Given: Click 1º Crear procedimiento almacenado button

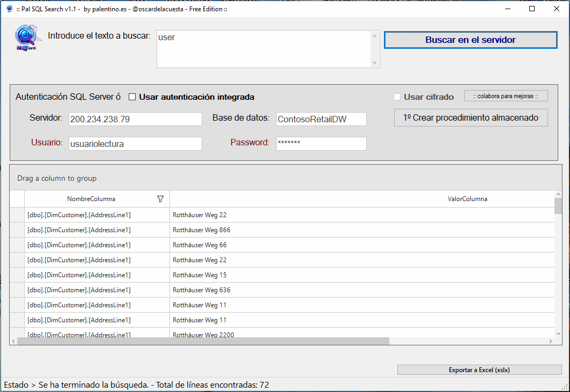Looking at the screenshot, I should tap(470, 117).
